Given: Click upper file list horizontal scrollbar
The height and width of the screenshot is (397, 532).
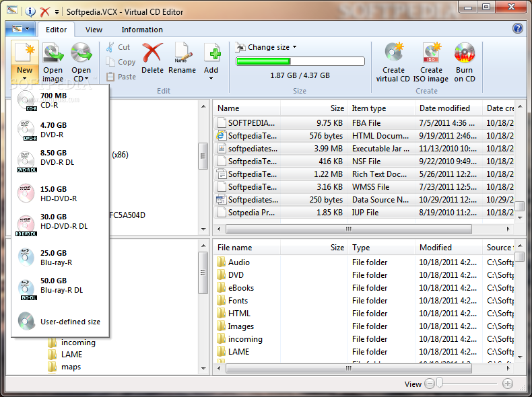Looking at the screenshot, I should coord(349,229).
